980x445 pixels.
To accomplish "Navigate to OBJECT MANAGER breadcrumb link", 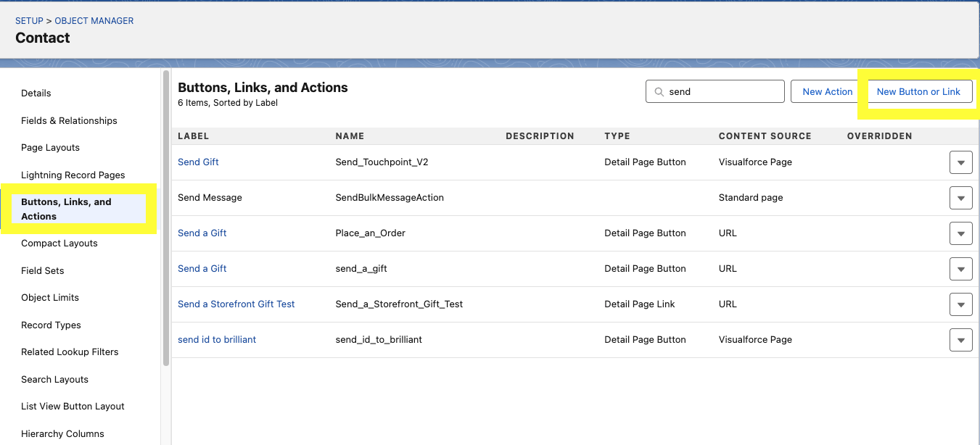I will 94,21.
